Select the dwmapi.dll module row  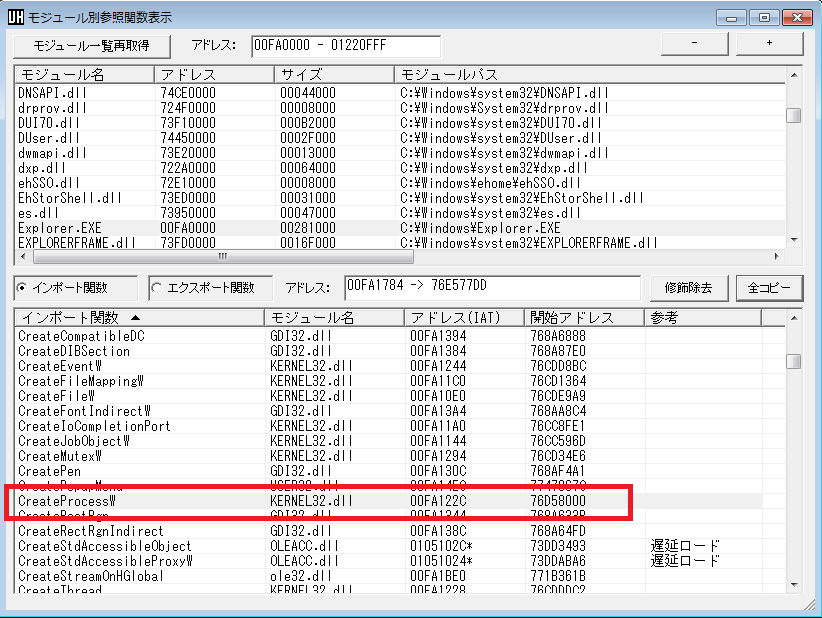pyautogui.click(x=401, y=153)
